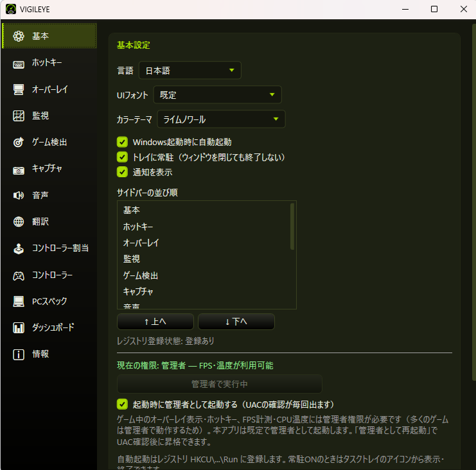476x470 pixels.
Task: Minimize the VIGILEYE window
Action: [x=405, y=9]
